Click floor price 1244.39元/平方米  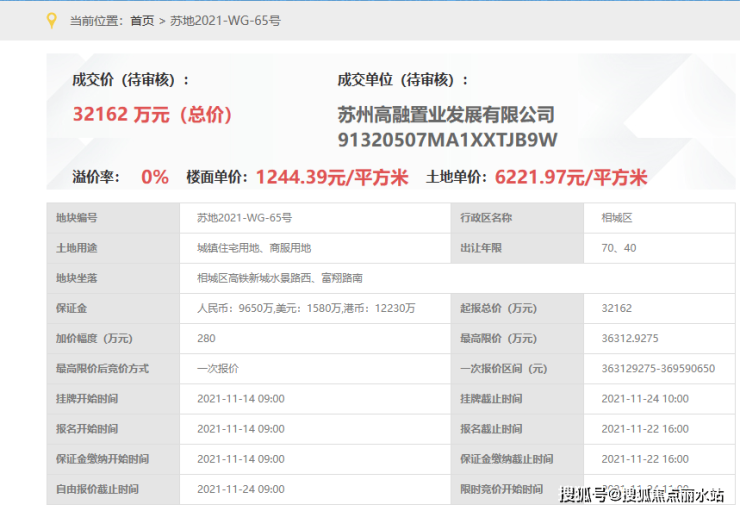coord(332,177)
